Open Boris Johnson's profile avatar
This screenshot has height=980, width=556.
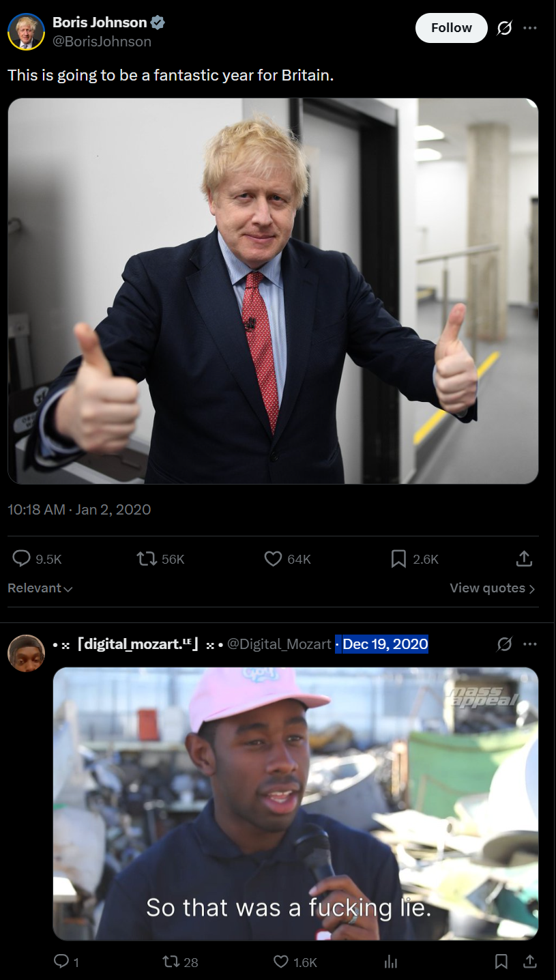(26, 31)
